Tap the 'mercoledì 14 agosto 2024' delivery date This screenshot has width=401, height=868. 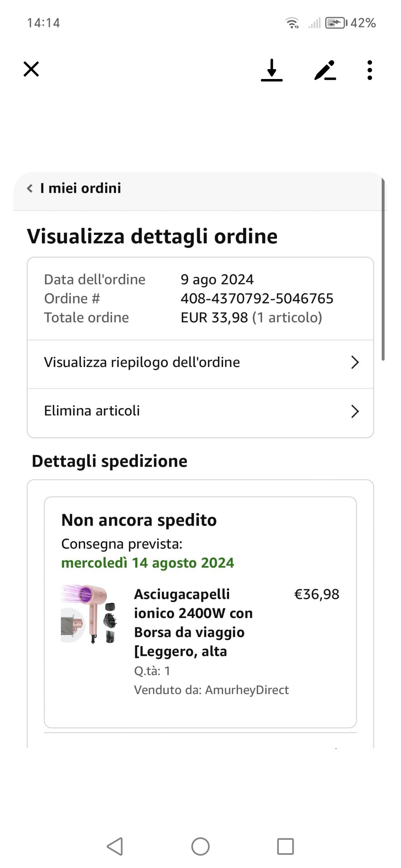pyautogui.click(x=147, y=563)
